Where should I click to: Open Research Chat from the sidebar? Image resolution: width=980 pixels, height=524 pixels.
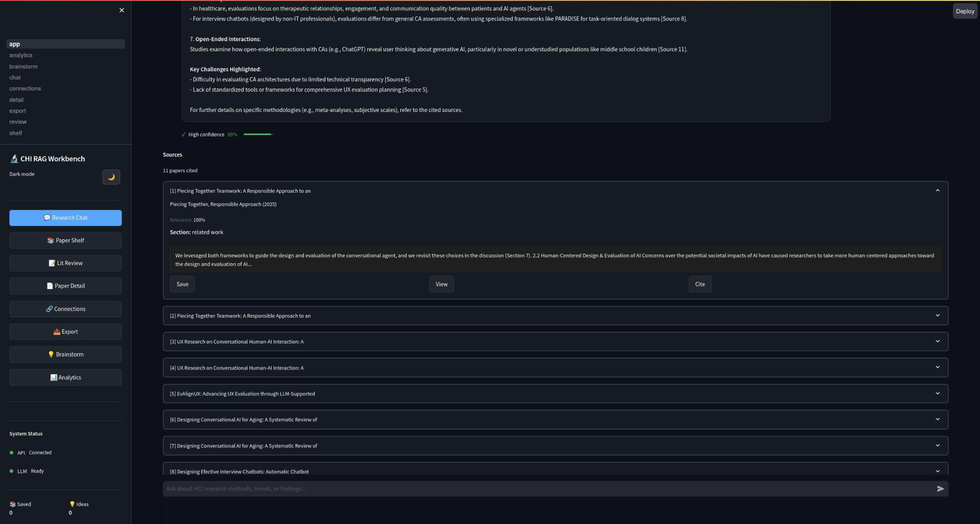point(66,218)
